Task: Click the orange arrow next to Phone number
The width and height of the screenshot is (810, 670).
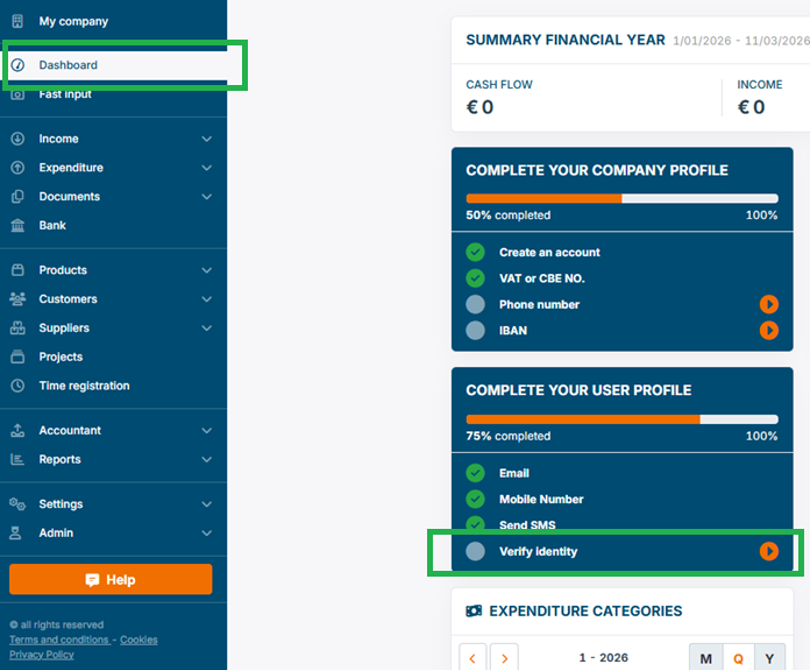Action: [768, 304]
